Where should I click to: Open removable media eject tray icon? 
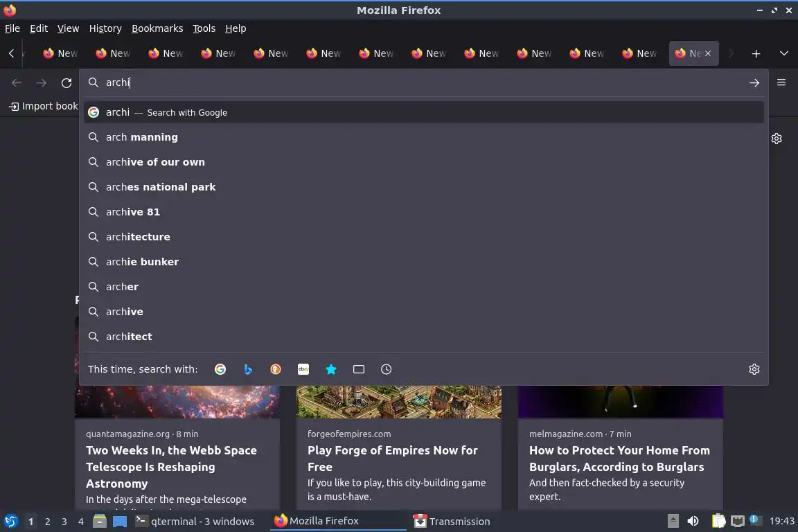pyautogui.click(x=673, y=521)
